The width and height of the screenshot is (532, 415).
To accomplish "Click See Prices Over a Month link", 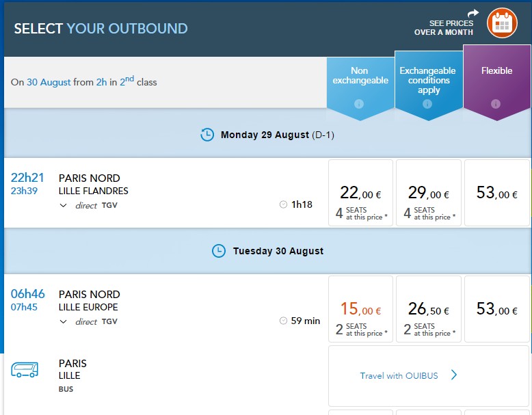I will (443, 28).
